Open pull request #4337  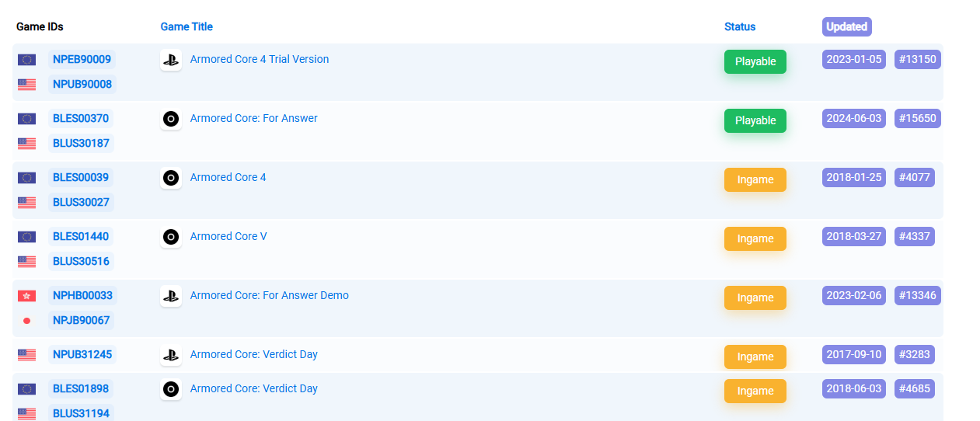coord(915,236)
